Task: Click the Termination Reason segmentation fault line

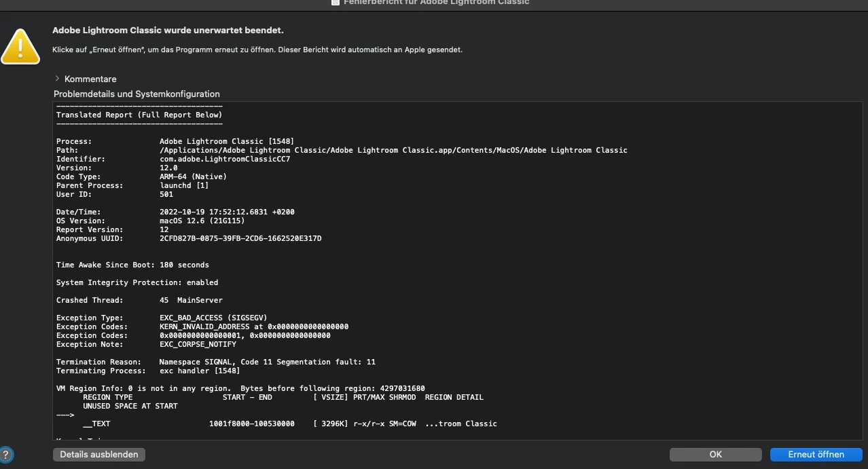Action: (216, 362)
